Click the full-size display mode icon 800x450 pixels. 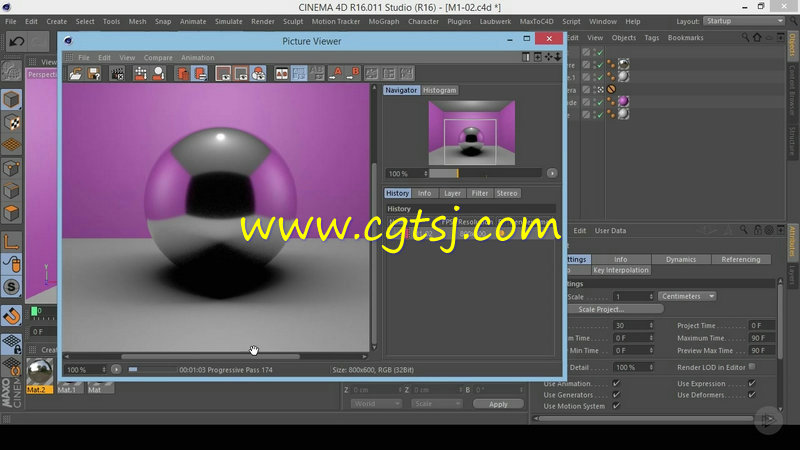pos(223,73)
